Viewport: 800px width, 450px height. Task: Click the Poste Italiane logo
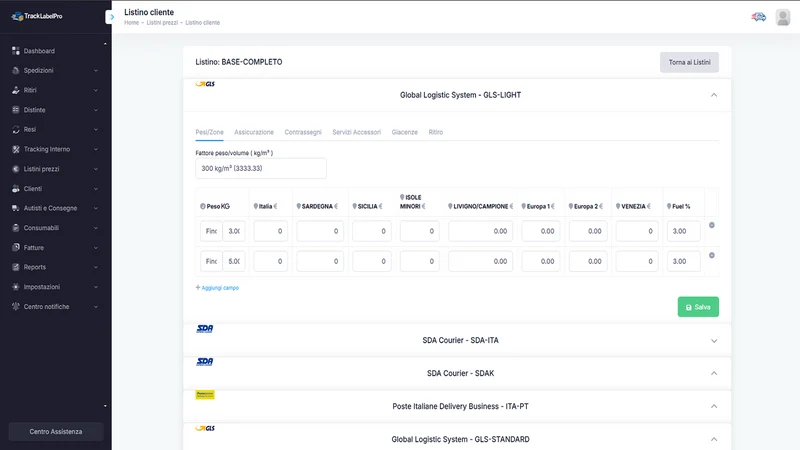(205, 394)
